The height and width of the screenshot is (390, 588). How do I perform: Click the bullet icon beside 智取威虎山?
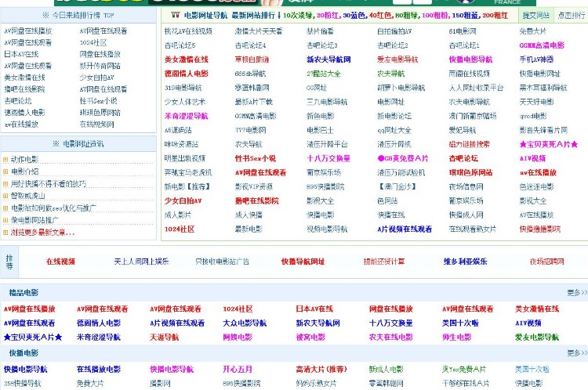5,196
